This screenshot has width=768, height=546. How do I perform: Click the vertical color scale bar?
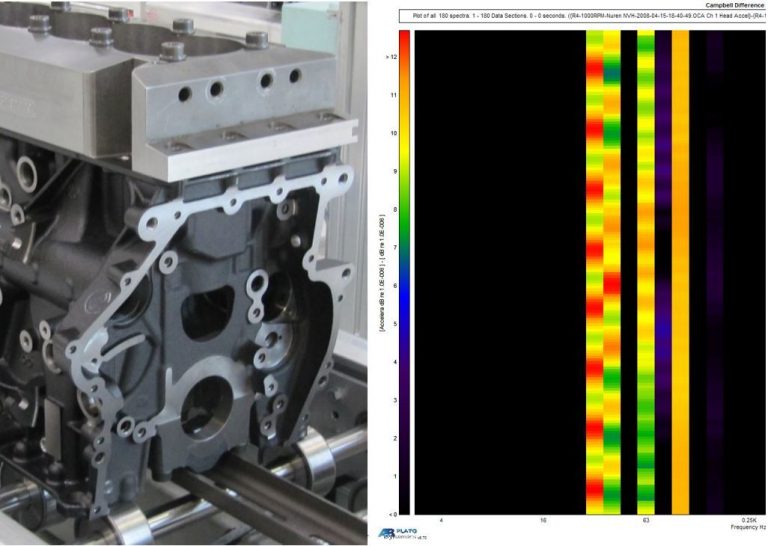pyautogui.click(x=405, y=272)
